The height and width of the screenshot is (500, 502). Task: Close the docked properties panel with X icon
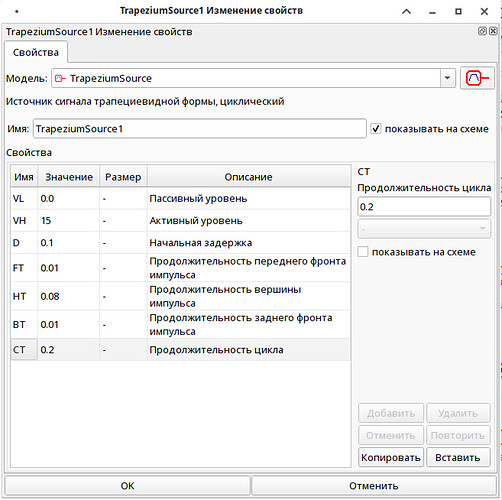pos(493,31)
